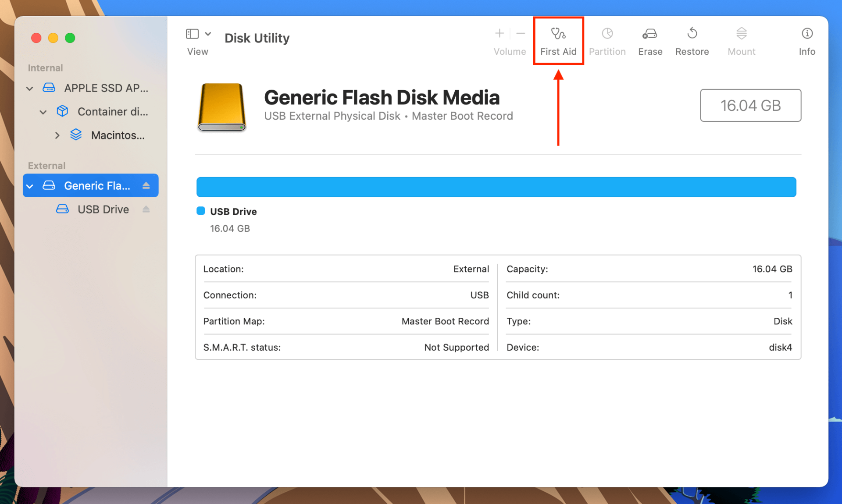Click the Add Volume plus icon
Screen dimensions: 842x504
(x=499, y=33)
